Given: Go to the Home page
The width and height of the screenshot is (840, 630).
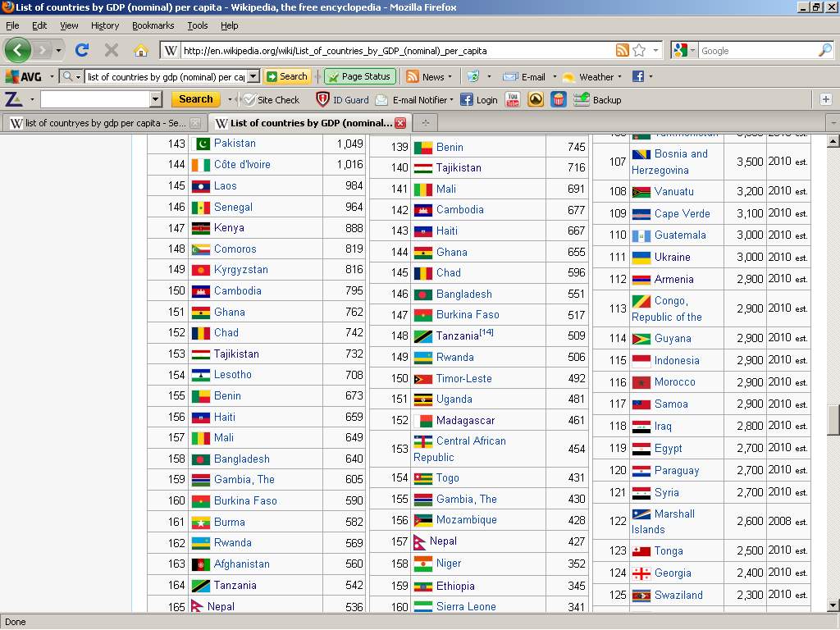Looking at the screenshot, I should (141, 50).
